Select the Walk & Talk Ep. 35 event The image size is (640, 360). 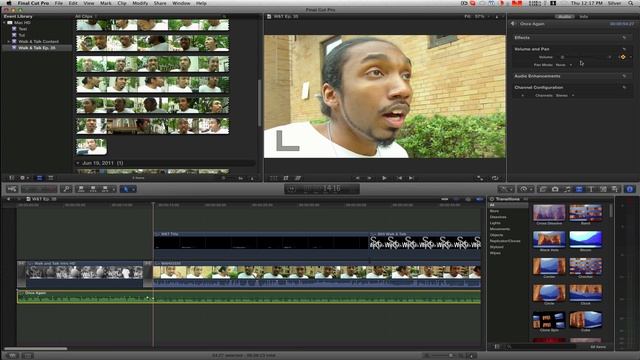tap(37, 48)
